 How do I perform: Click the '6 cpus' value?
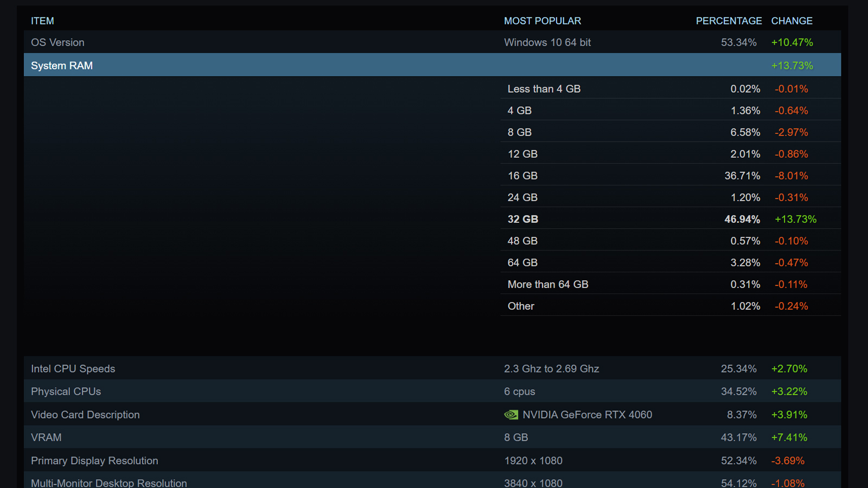520,391
